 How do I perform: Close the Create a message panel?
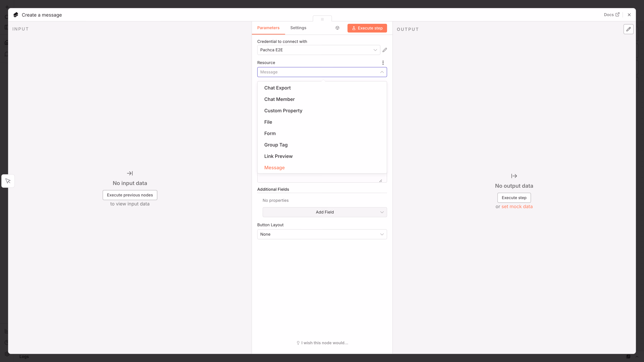click(x=629, y=15)
